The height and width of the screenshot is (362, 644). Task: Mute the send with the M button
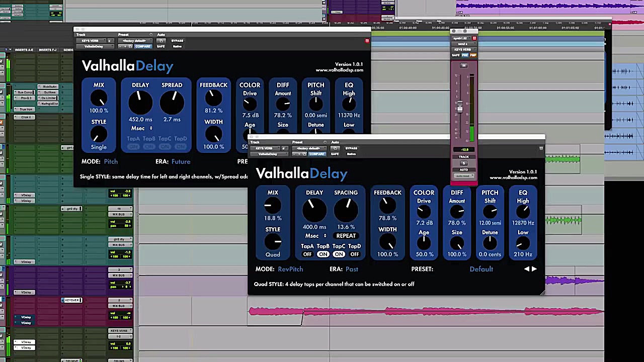[464, 65]
